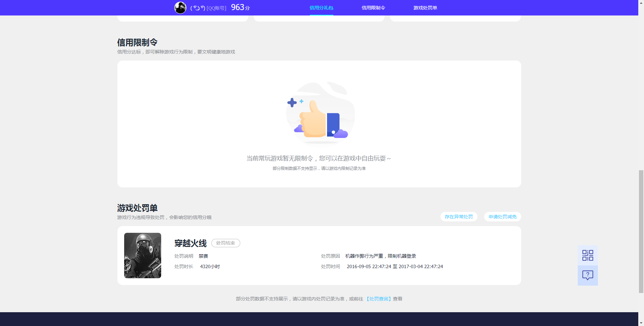The image size is (644, 326).
Task: Switch to the 游戏处罚单 tab
Action: (425, 8)
